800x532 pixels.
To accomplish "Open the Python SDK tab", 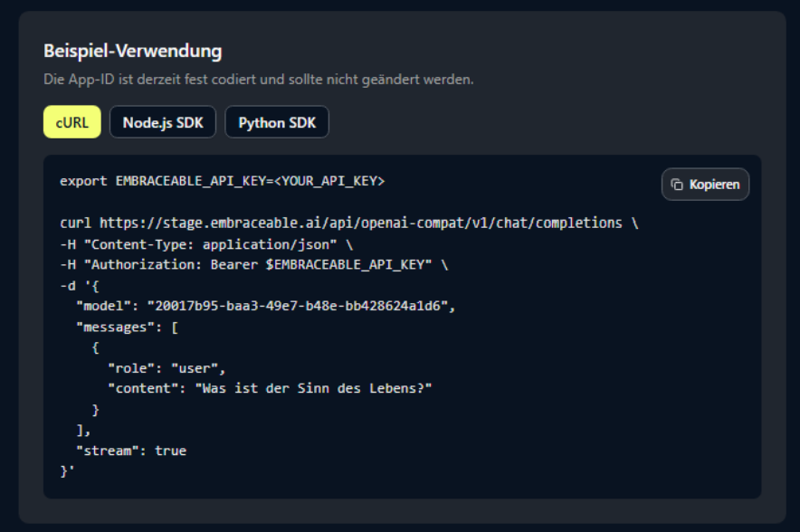I will tap(277, 122).
